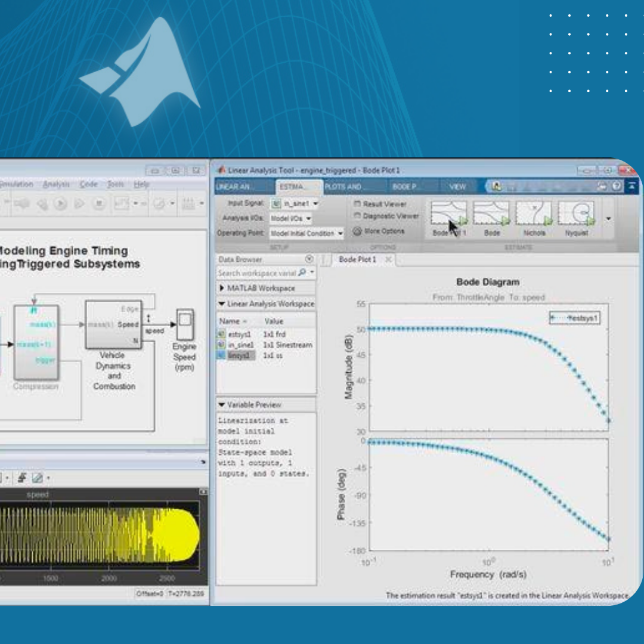Image resolution: width=644 pixels, height=644 pixels.
Task: Enable the Diagnostic Viewer checkbox
Action: point(358,216)
